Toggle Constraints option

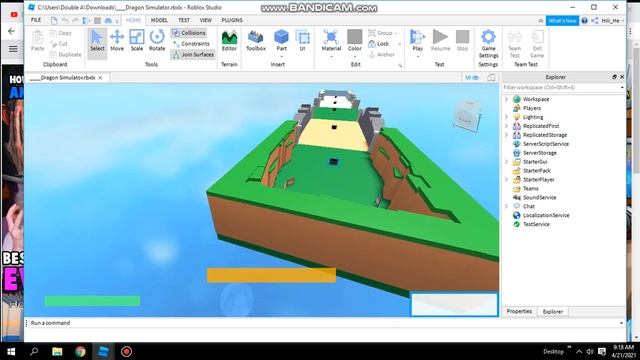pyautogui.click(x=191, y=44)
